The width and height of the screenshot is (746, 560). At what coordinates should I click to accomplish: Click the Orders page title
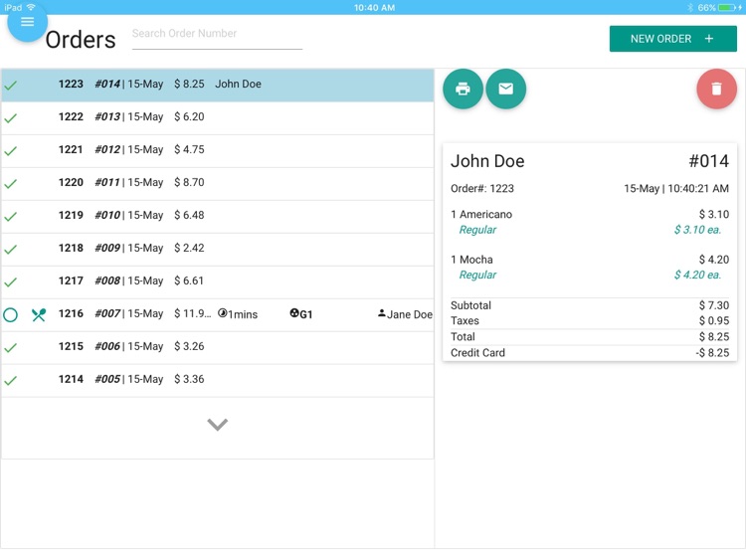coord(81,40)
